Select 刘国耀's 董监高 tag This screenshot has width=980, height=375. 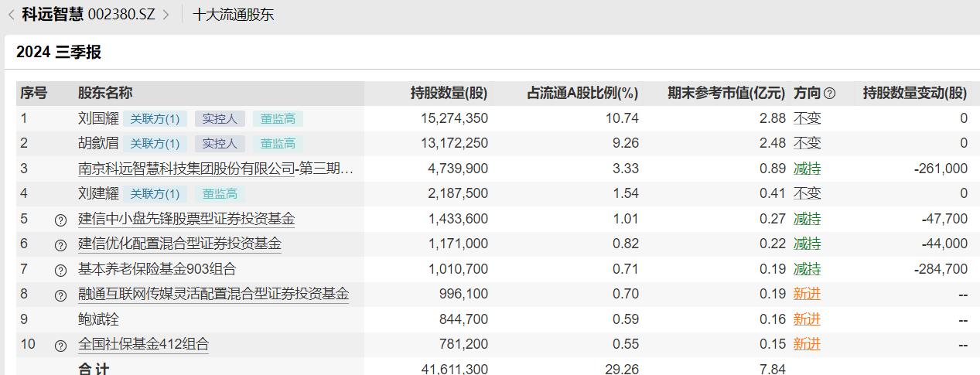(278, 119)
